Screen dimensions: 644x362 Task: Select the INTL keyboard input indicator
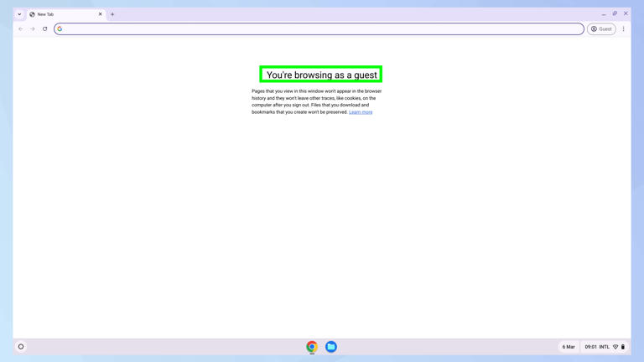tap(604, 347)
